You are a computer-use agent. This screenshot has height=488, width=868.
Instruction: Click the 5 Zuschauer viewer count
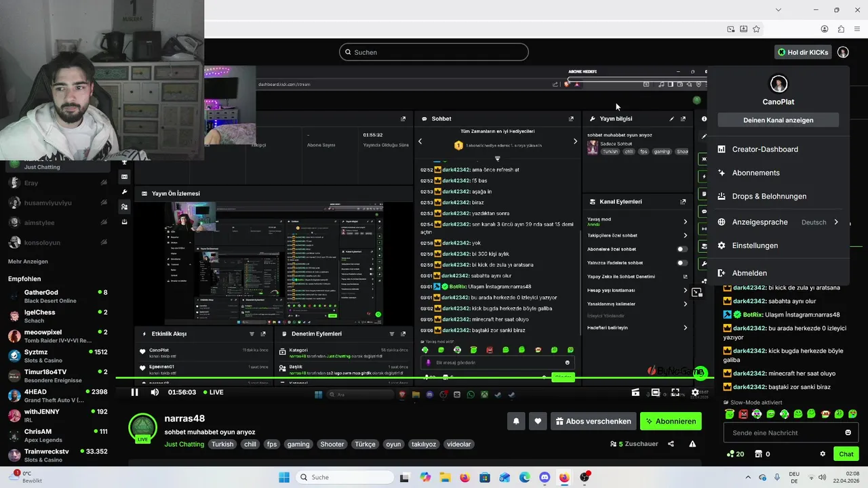pyautogui.click(x=635, y=444)
